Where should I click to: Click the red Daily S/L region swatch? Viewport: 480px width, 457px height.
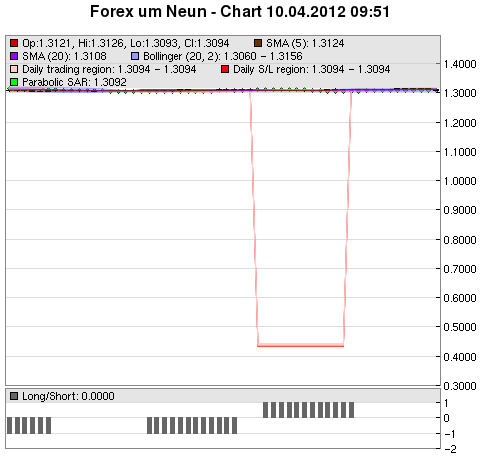point(225,69)
